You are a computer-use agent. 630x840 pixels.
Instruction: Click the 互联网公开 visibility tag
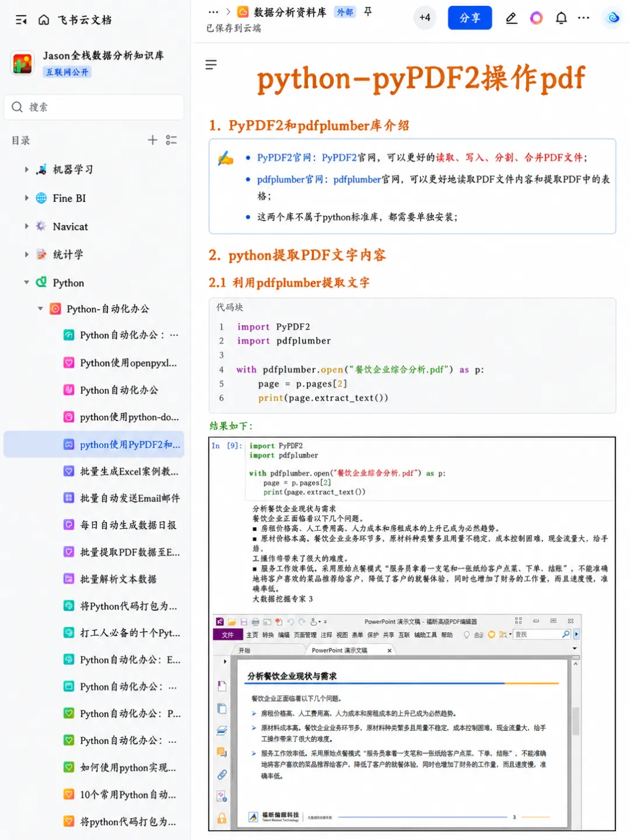click(67, 72)
